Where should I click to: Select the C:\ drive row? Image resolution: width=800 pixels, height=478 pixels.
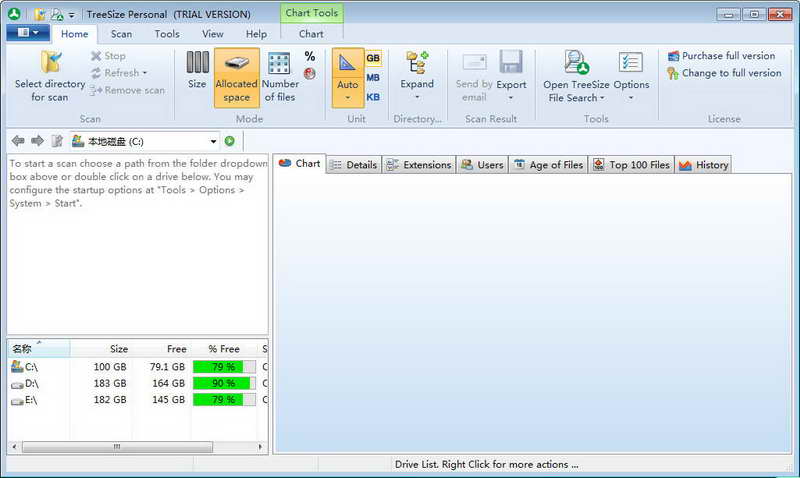point(137,367)
